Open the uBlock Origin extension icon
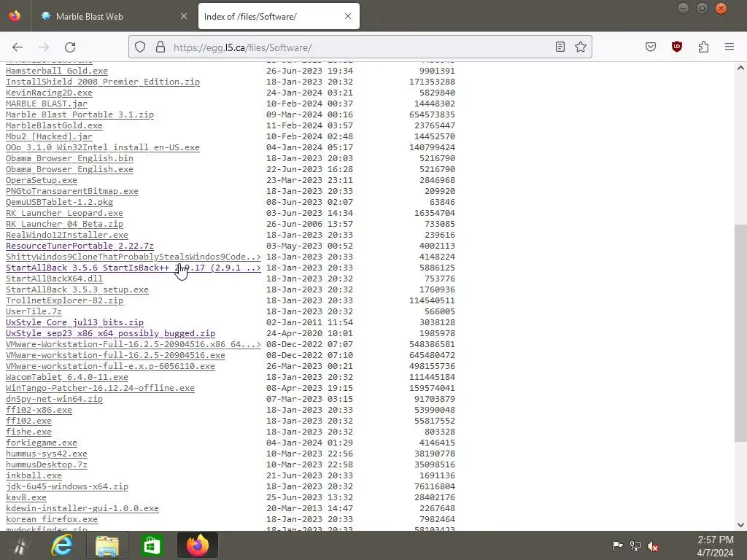The width and height of the screenshot is (747, 560). tap(677, 47)
